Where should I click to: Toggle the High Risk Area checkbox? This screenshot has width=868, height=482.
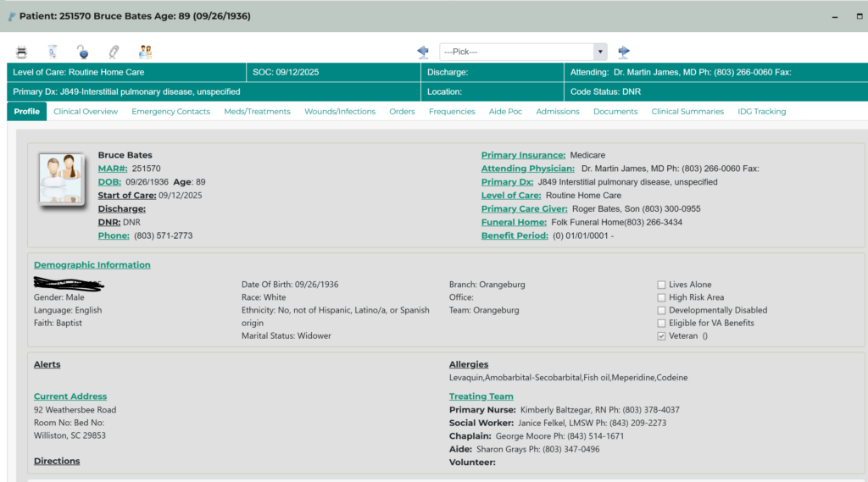(661, 297)
